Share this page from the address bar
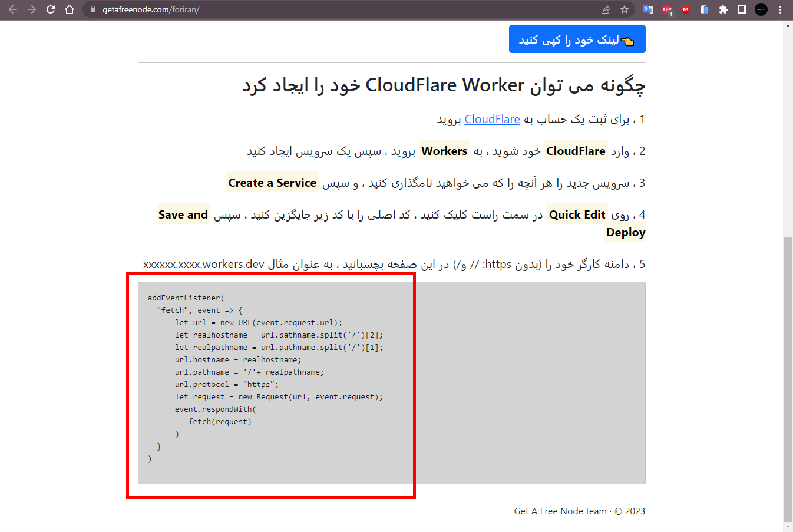This screenshot has height=532, width=793. tap(606, 9)
